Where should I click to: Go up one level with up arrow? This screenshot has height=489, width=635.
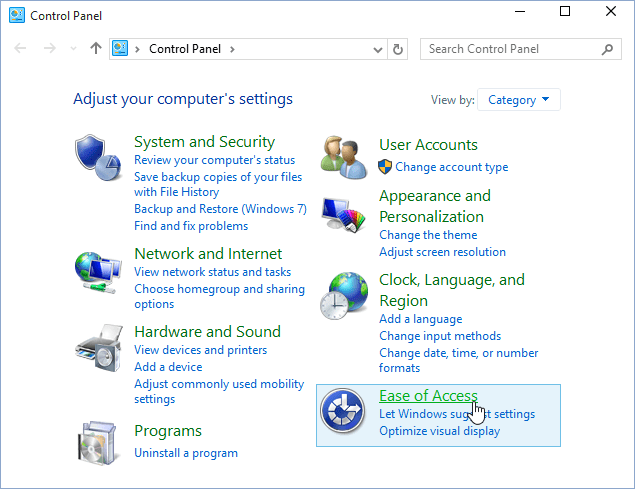(96, 48)
